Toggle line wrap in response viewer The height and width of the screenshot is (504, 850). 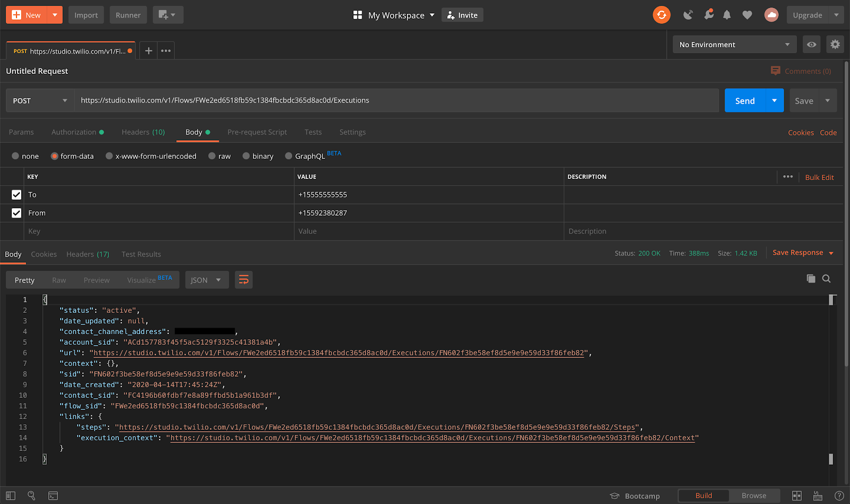click(x=244, y=280)
